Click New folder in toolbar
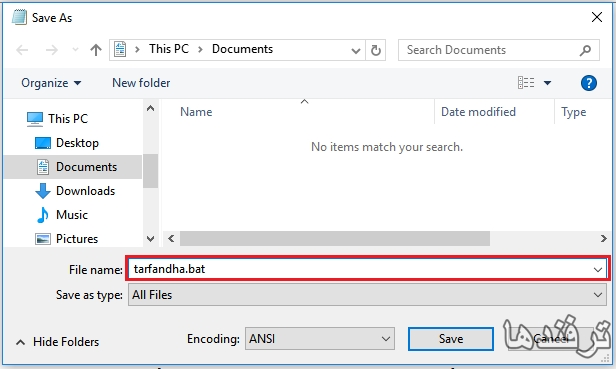616x369 pixels. (x=141, y=83)
